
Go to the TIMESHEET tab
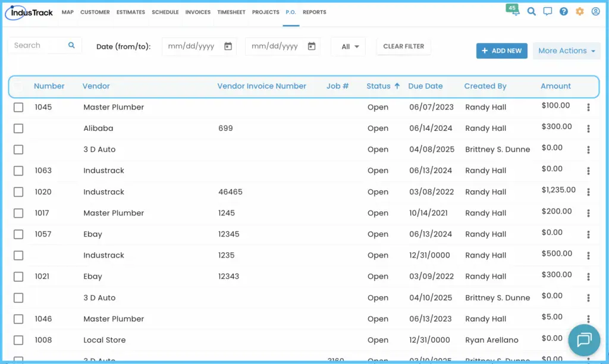click(231, 12)
